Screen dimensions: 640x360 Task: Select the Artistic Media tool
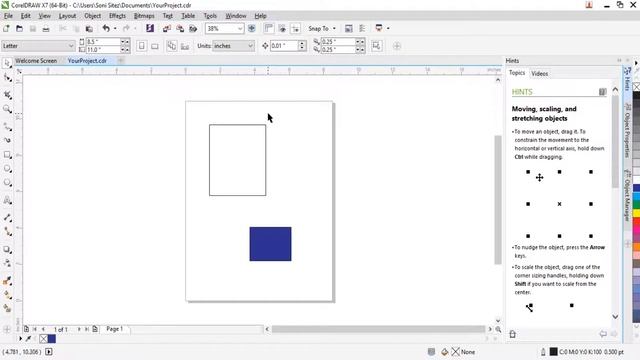(7, 140)
